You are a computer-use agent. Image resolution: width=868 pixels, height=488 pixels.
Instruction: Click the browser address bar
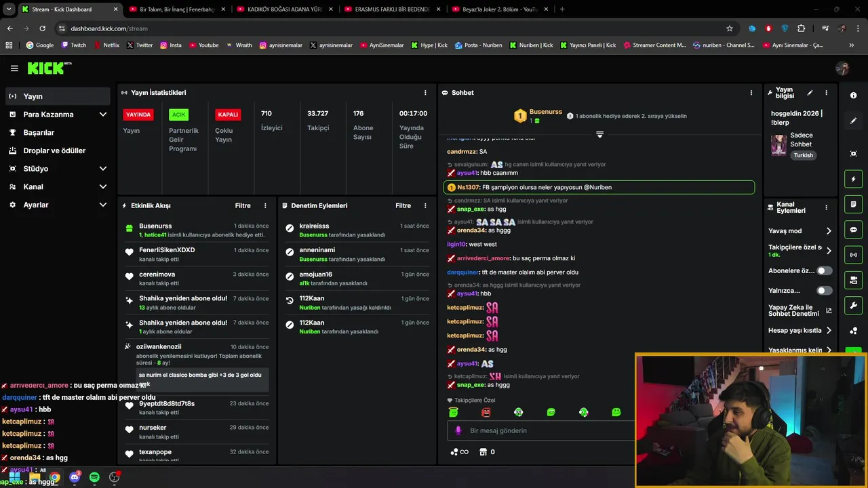point(390,28)
